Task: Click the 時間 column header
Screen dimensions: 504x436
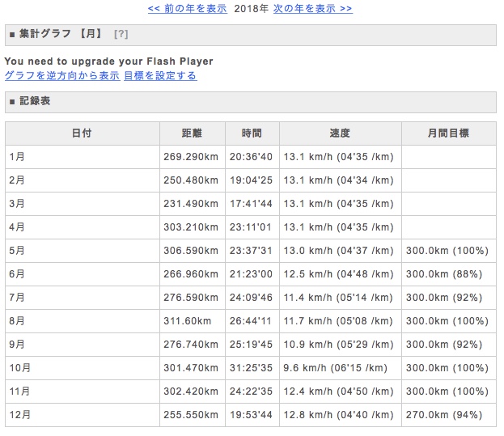Action: (252, 133)
